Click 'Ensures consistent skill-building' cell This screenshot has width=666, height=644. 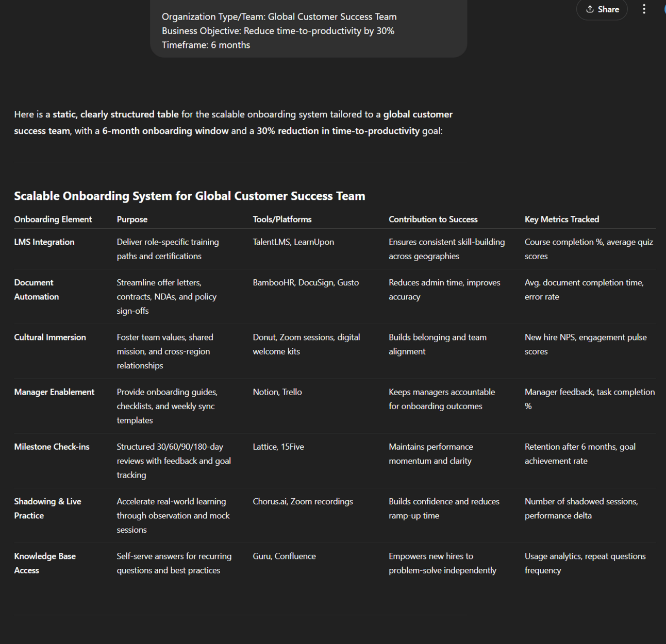[x=447, y=249]
